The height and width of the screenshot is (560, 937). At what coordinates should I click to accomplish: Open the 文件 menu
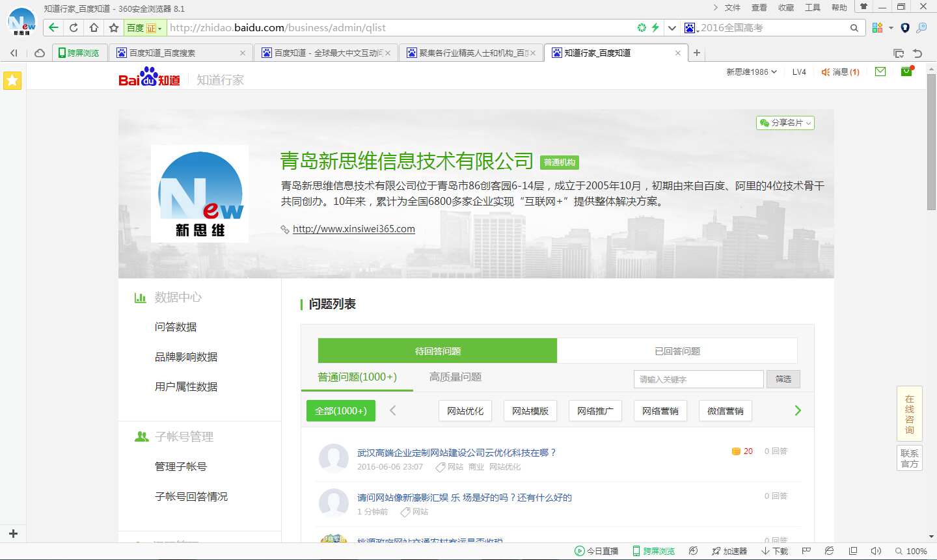click(733, 8)
